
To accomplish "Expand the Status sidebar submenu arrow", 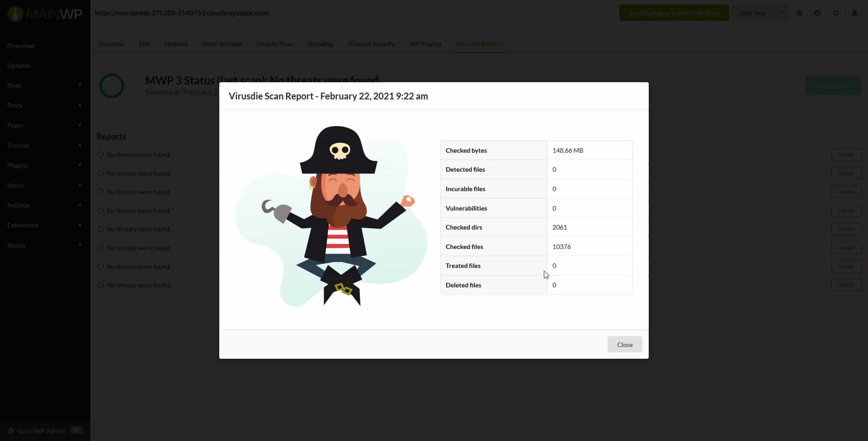I will (80, 245).
